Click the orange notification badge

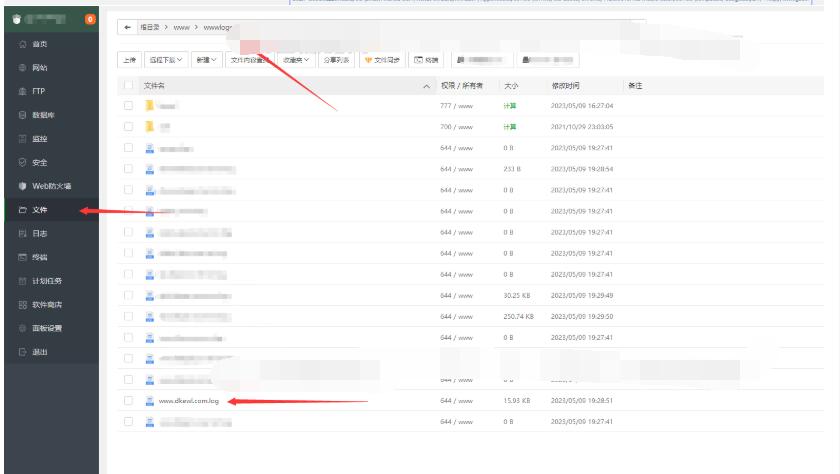click(91, 19)
